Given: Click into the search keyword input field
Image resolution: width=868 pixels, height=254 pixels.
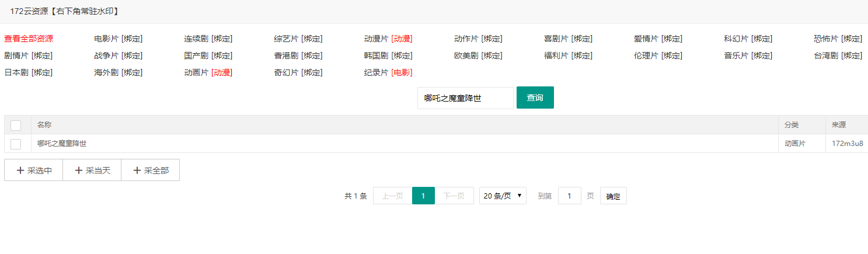Looking at the screenshot, I should pyautogui.click(x=465, y=98).
